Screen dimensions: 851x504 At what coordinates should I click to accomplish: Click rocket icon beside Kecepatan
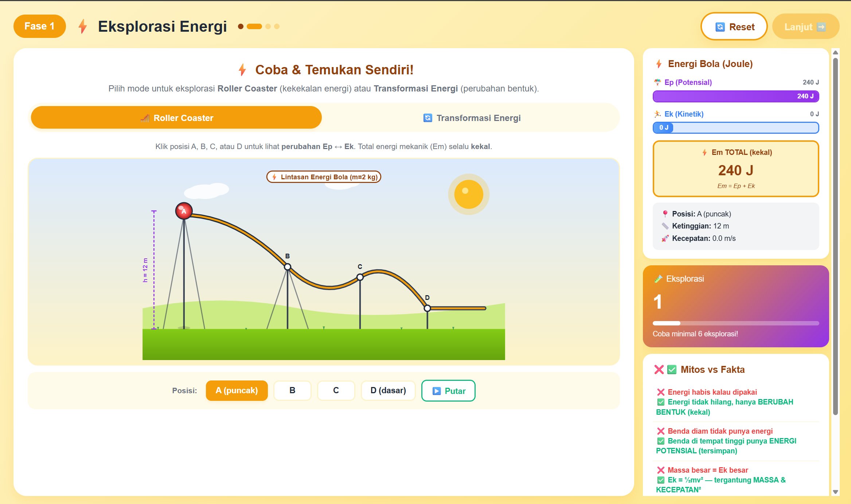tap(665, 238)
